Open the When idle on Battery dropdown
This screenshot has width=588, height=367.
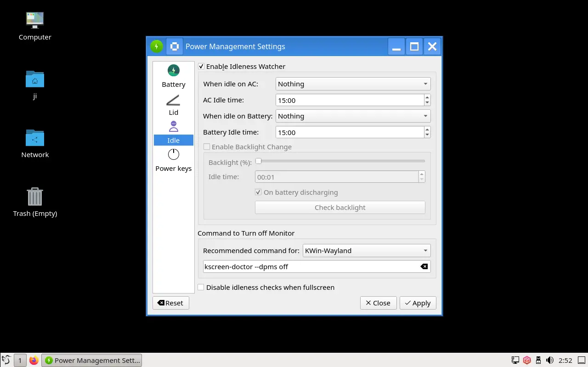(353, 116)
